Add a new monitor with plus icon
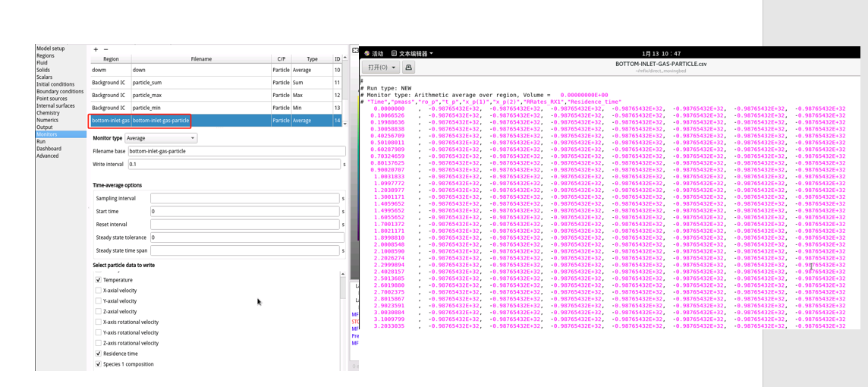 click(96, 49)
